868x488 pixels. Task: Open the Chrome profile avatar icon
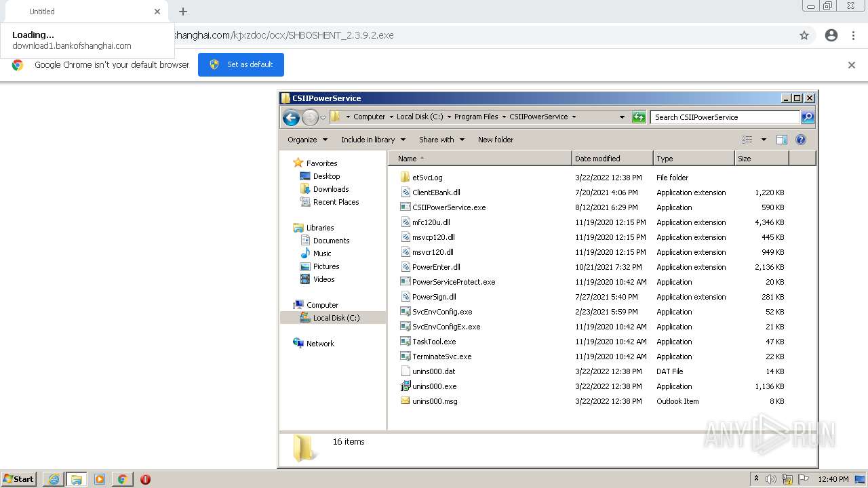click(831, 35)
